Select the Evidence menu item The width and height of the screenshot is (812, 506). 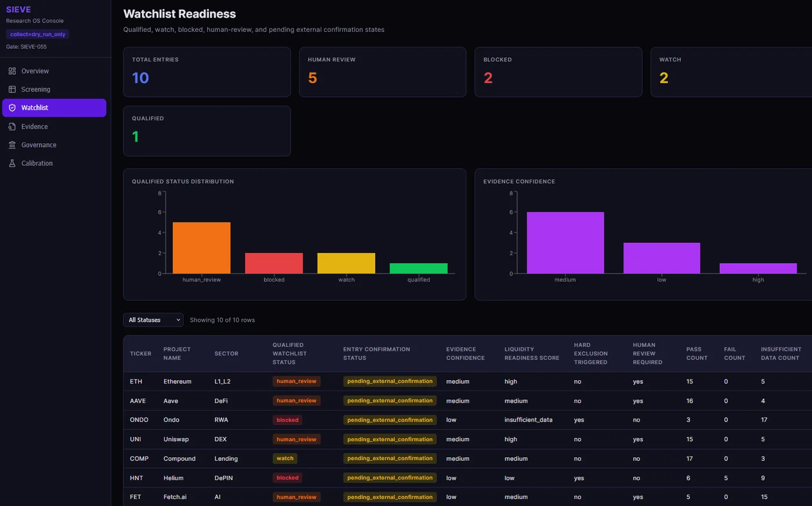coord(54,126)
